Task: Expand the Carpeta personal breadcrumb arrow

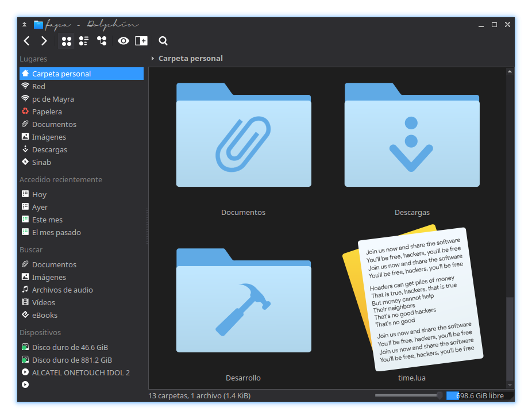Action: coord(153,59)
